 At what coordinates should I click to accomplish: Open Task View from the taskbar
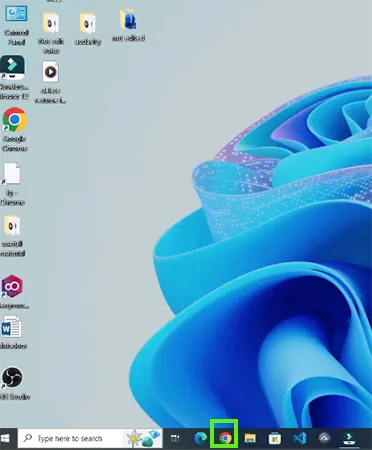pos(175,438)
